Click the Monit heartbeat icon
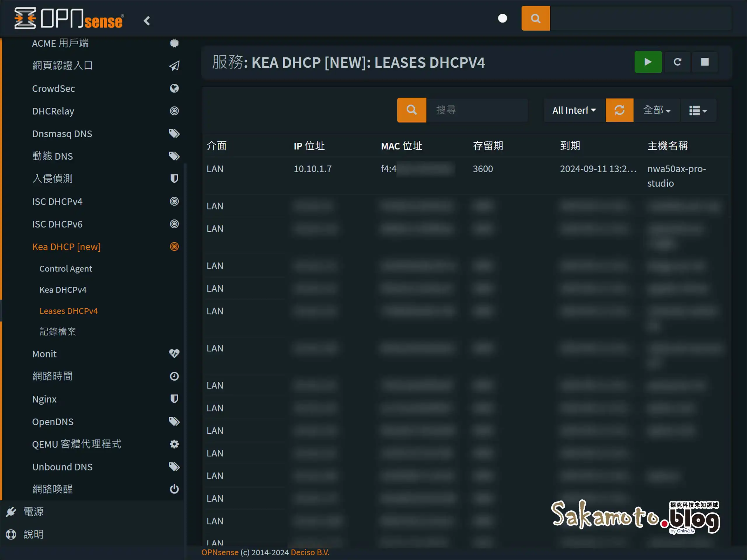Viewport: 747px width, 560px height. coord(174,354)
